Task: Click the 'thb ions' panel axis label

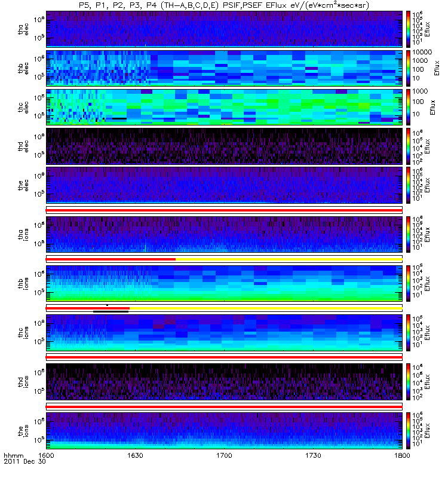Action: tap(23, 283)
